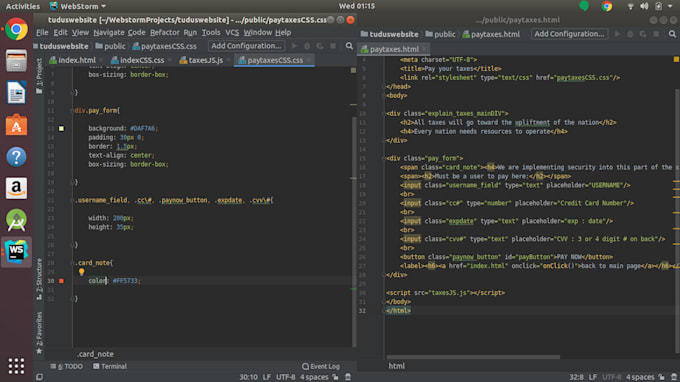
Task: Collapse the div.pay_form CSS block
Action: [x=73, y=111]
